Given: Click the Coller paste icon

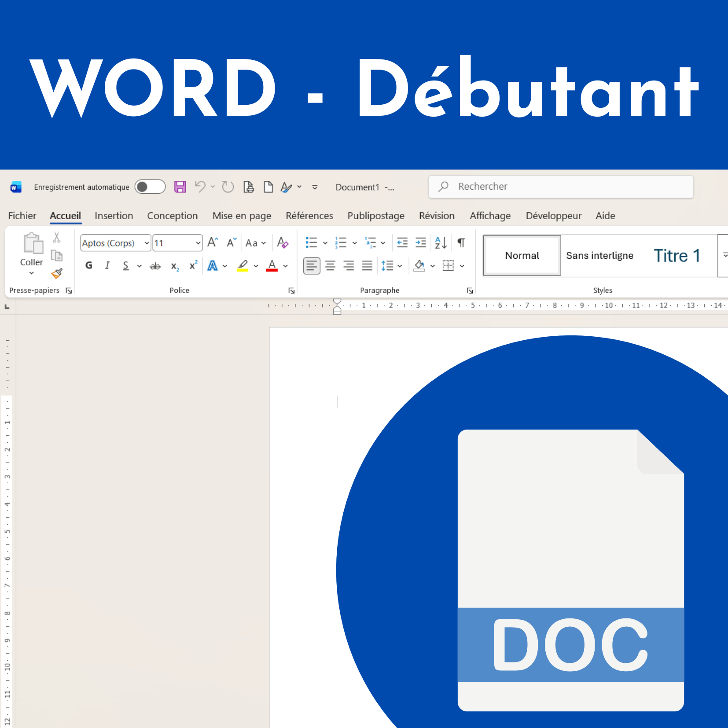Looking at the screenshot, I should coord(33,243).
